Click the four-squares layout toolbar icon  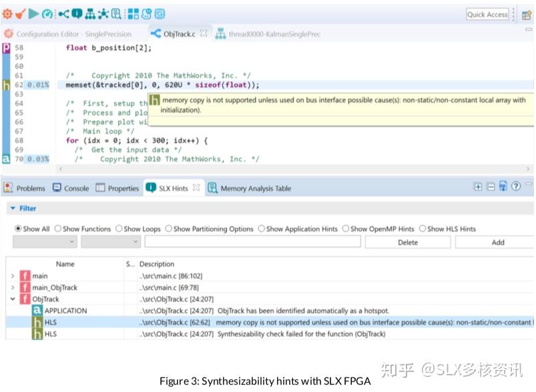133,14
